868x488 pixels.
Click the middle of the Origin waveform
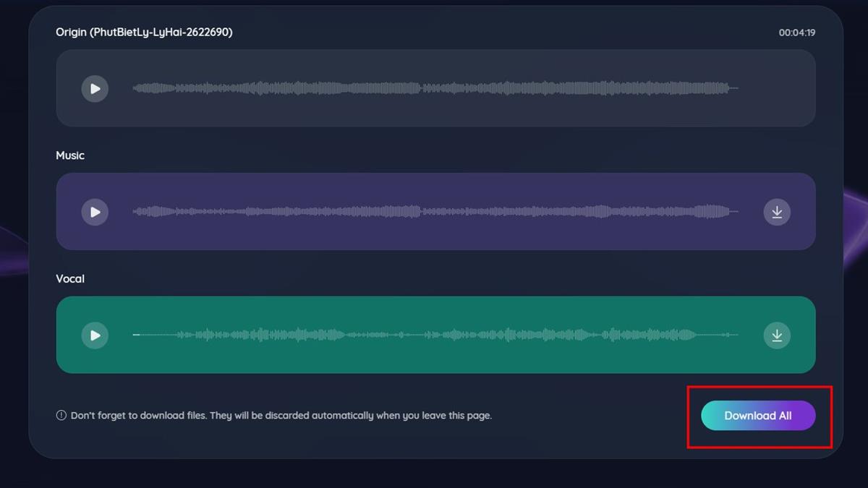tap(435, 89)
